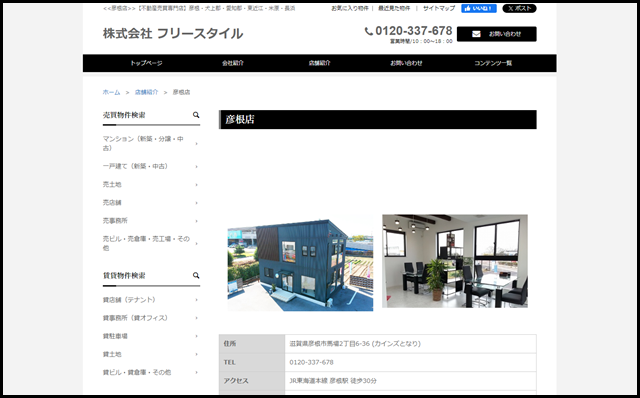The width and height of the screenshot is (640, 398).
Task: Open the サイトマップ link
Action: pos(439,8)
